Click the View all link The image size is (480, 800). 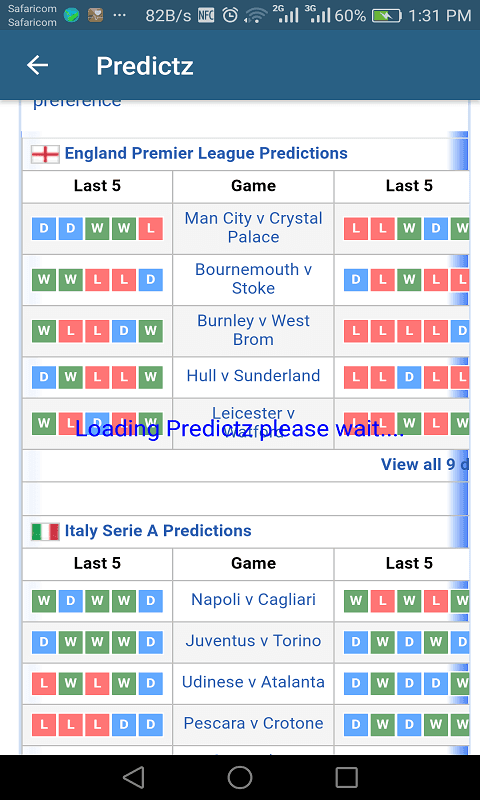[x=424, y=464]
